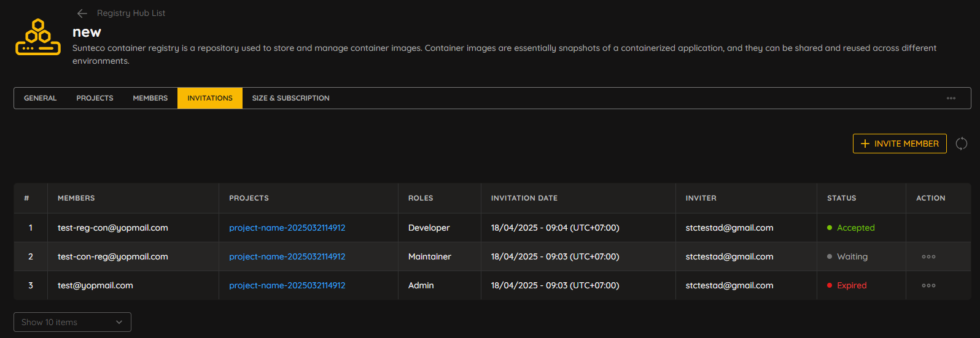The image size is (980, 338).
Task: Click inviter email in the Waiting row
Action: tap(729, 256)
